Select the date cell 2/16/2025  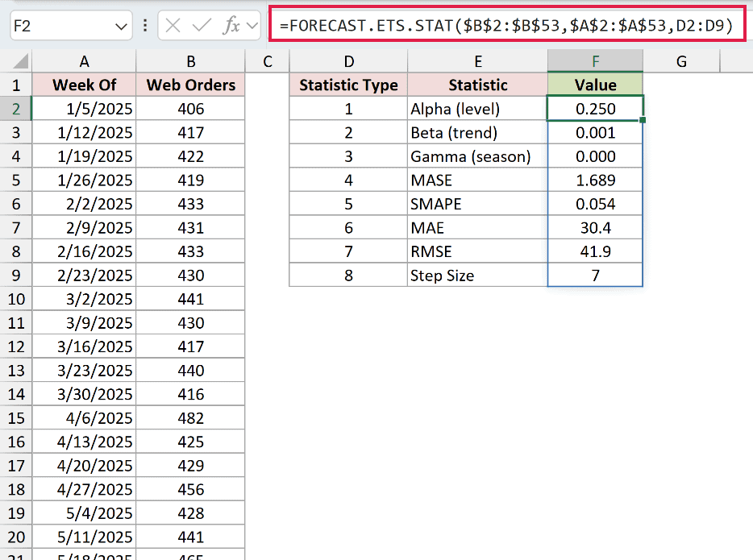tap(84, 251)
